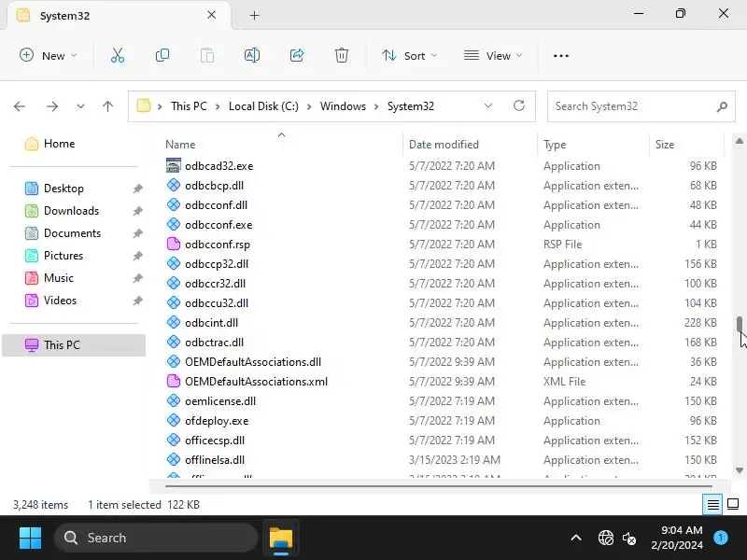Click the Paste clipboard icon
747x560 pixels.
(206, 55)
